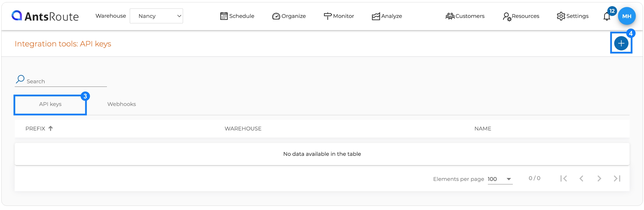Open the Organize menu

pos(289,16)
